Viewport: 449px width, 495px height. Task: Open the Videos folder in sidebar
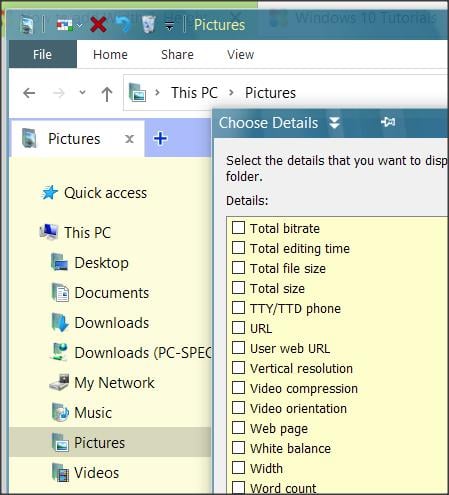pyautogui.click(x=96, y=473)
